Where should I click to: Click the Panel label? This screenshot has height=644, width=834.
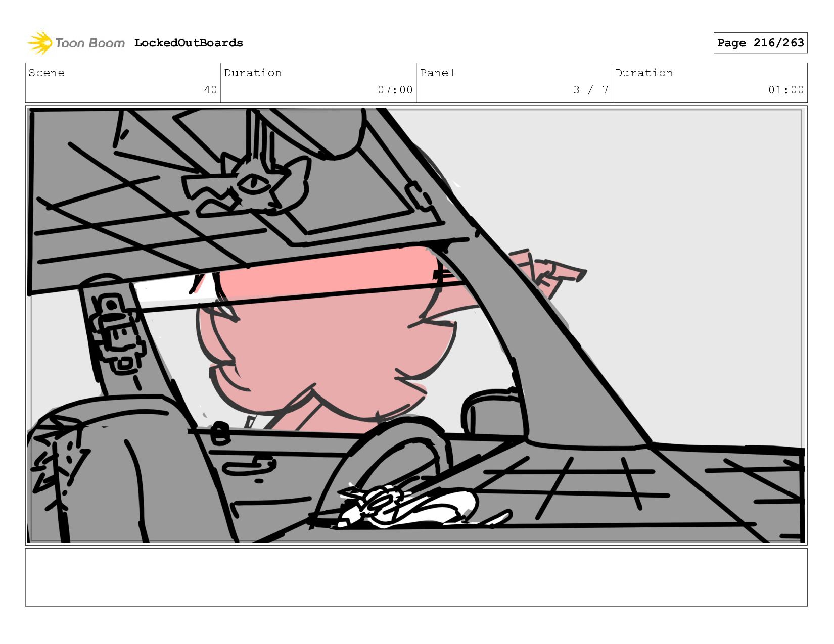[x=438, y=73]
